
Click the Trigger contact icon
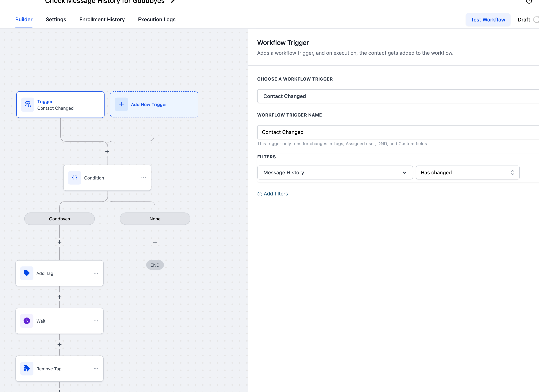tap(28, 104)
